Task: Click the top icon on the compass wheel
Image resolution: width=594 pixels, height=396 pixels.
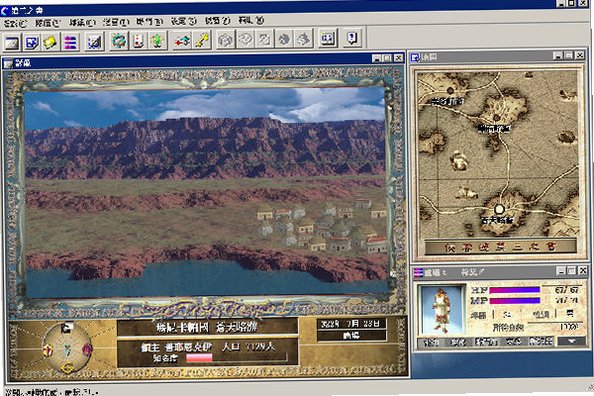Action: pyautogui.click(x=67, y=327)
